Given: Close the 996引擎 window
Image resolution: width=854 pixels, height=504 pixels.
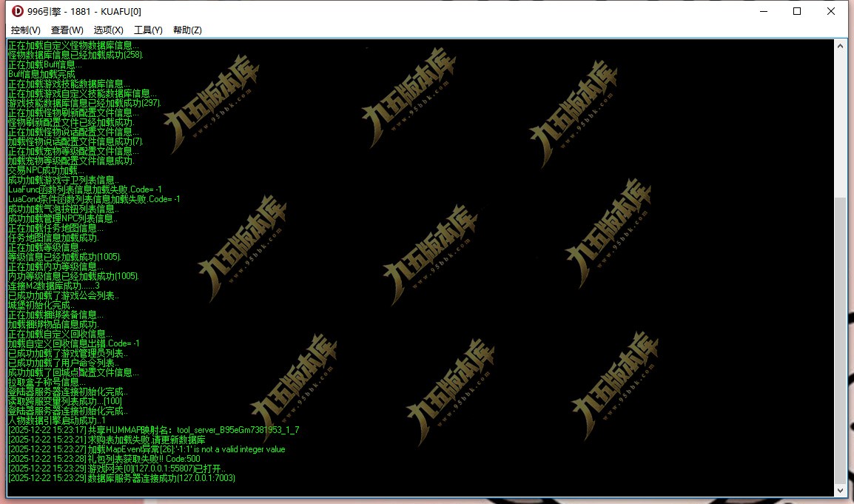Looking at the screenshot, I should [831, 11].
